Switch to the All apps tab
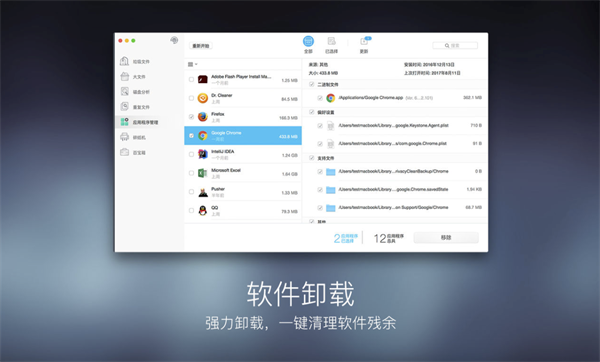The width and height of the screenshot is (600, 362). pos(308,45)
